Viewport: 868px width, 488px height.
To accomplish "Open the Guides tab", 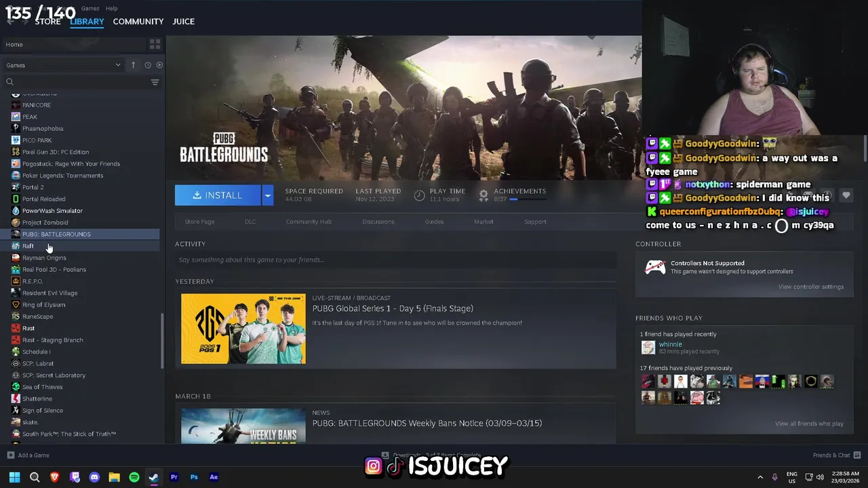I will (434, 222).
